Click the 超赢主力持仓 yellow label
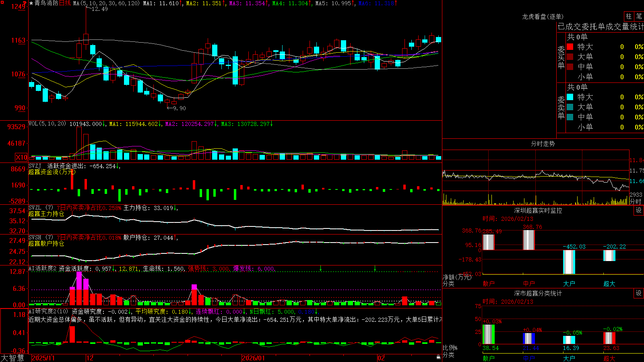 coord(46,214)
